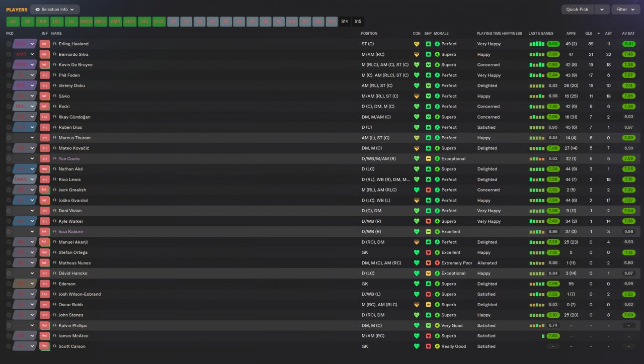Click the Hol info badge beside Nathan Aké
644x364 pixels.
coord(45,169)
